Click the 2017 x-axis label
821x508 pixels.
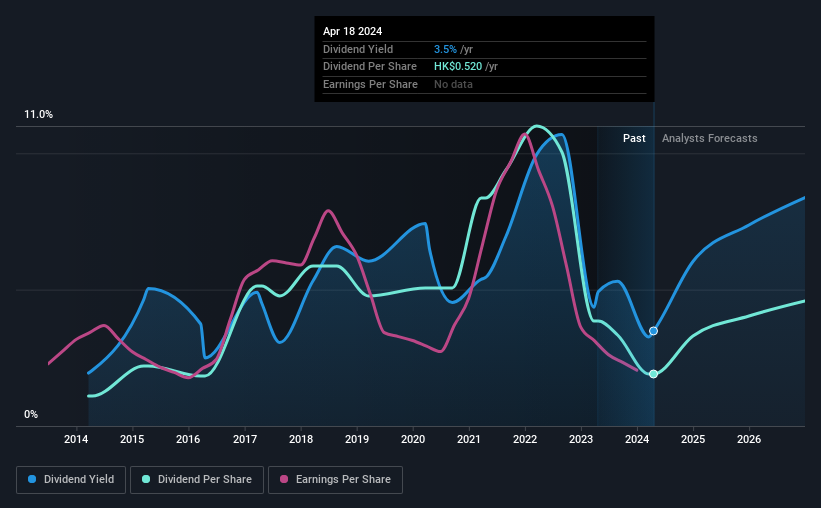(245, 439)
